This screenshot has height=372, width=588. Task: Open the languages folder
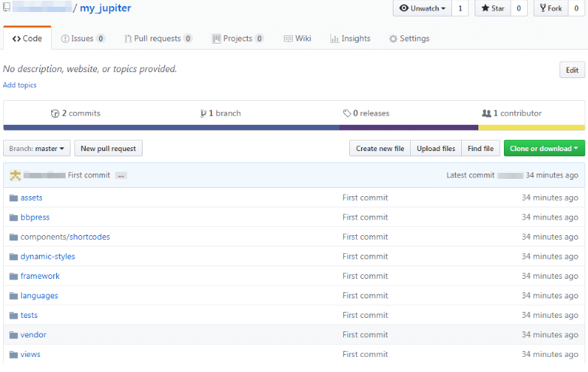[39, 296]
